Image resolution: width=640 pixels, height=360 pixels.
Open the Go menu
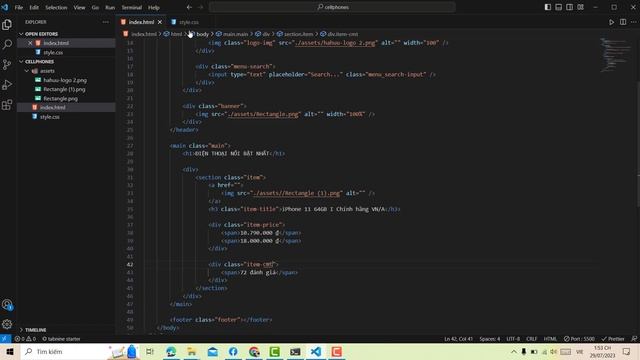click(95, 7)
